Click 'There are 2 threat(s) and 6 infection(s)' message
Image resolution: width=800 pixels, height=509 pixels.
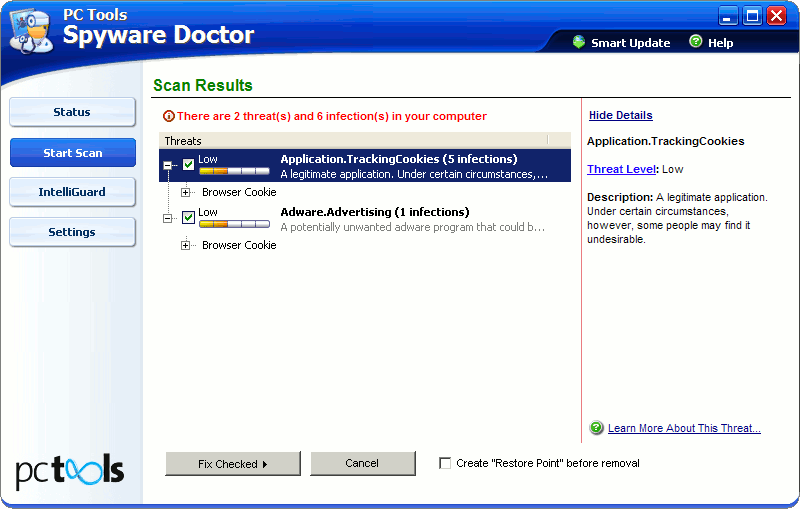332,116
